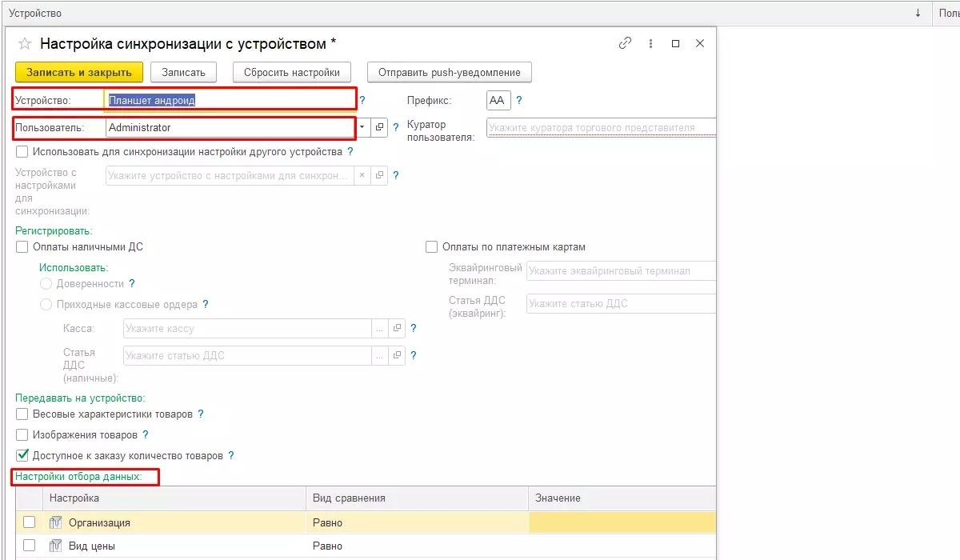Click the Префикс field with AA
The image size is (960, 560).
click(x=498, y=100)
